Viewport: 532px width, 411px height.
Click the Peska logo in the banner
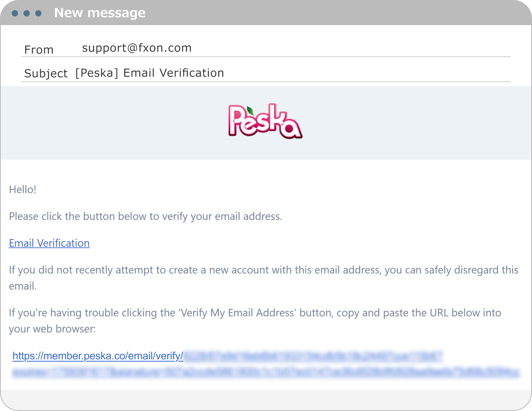pos(265,121)
